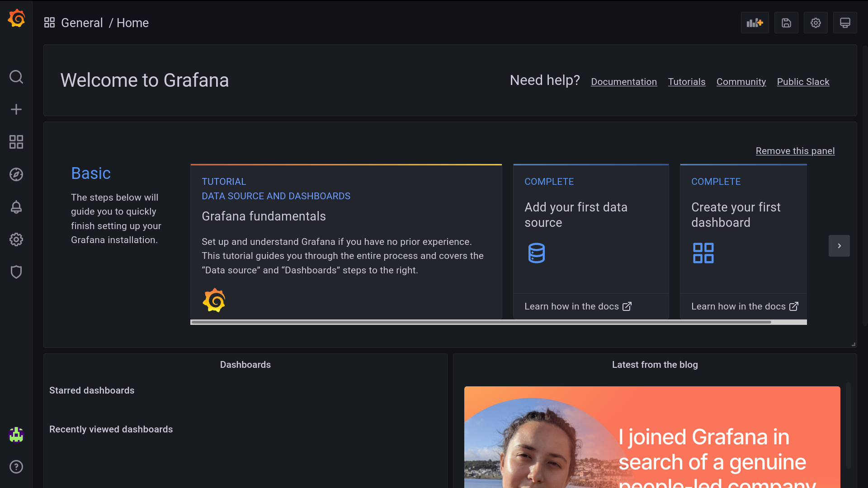Open the Explore compass icon

pos(16,174)
